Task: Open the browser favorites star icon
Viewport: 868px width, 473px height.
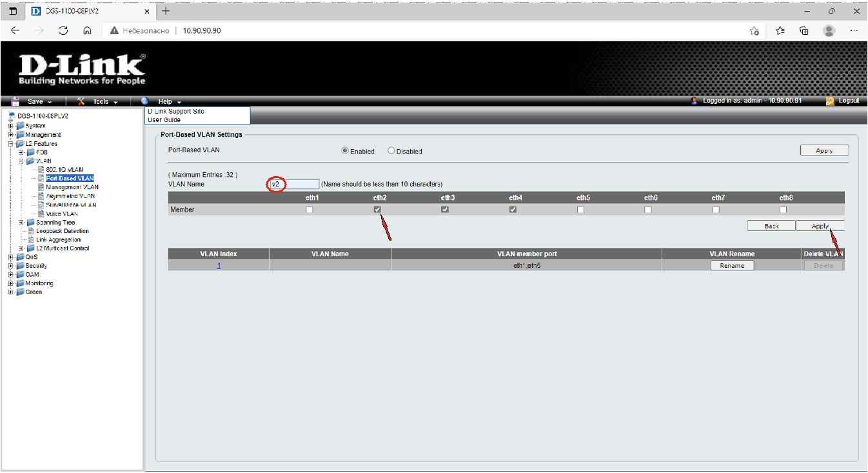Action: (x=780, y=30)
